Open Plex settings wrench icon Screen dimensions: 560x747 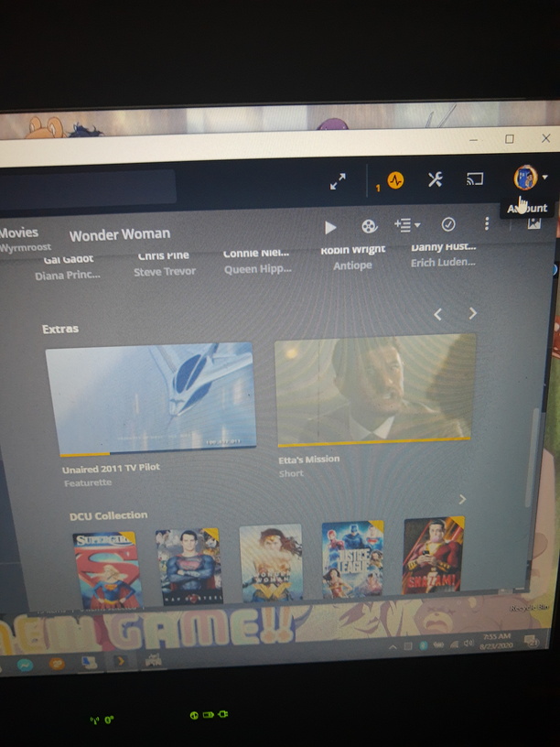pyautogui.click(x=435, y=179)
